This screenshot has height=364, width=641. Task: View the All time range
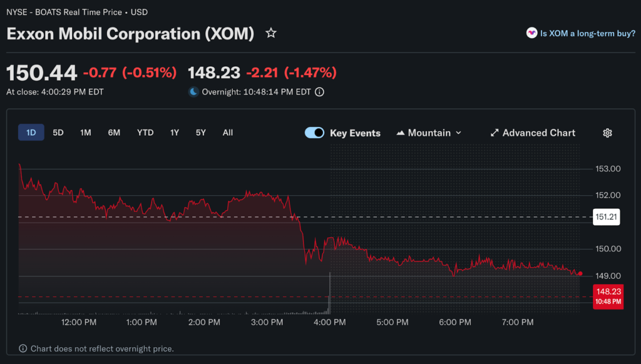(228, 133)
